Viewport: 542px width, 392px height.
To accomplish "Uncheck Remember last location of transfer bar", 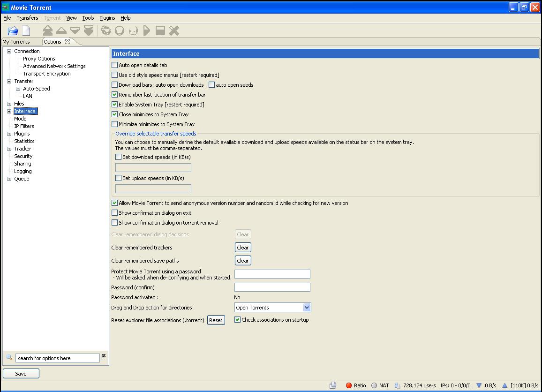I will [x=115, y=95].
